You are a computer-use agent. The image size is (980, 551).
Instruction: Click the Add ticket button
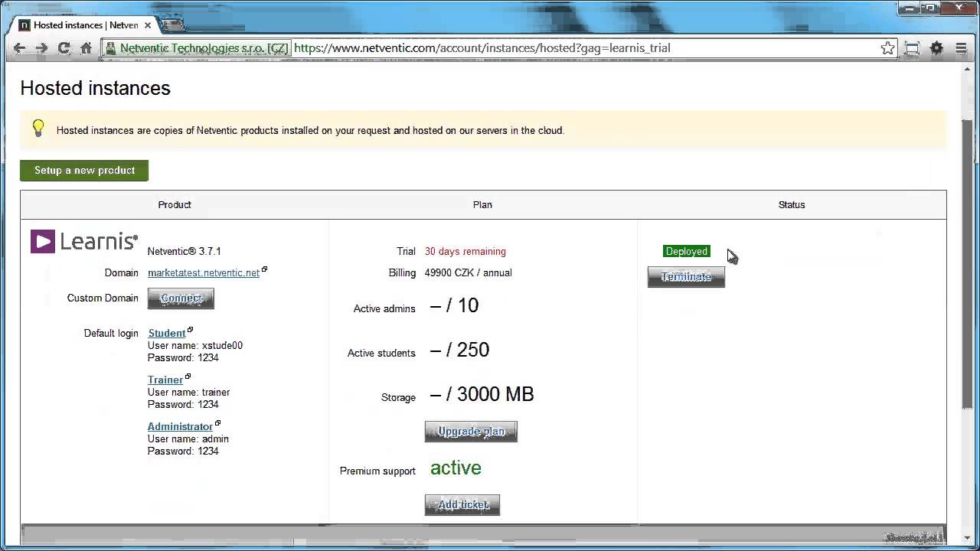click(462, 505)
